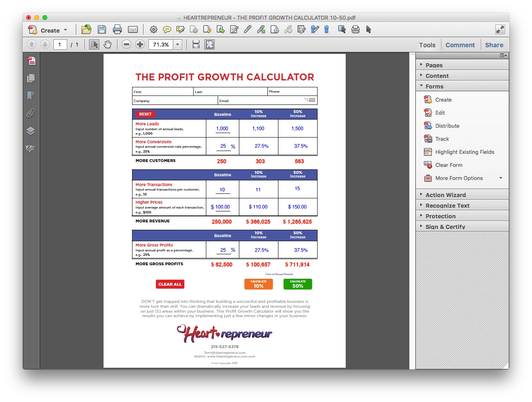Image resolution: width=532 pixels, height=402 pixels.
Task: Click the baseline transactions field showing 10
Action: tap(223, 190)
